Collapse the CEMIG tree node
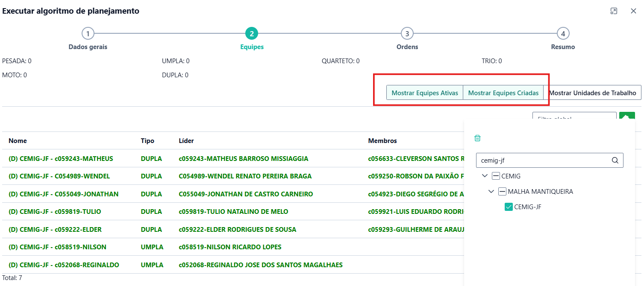This screenshot has width=644, height=286. [x=485, y=176]
